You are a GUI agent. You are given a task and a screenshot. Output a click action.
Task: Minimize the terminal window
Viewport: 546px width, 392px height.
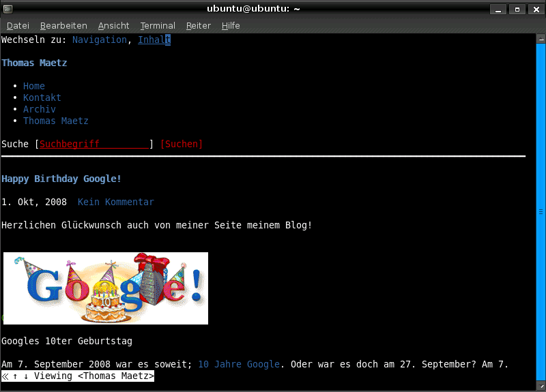coord(498,9)
